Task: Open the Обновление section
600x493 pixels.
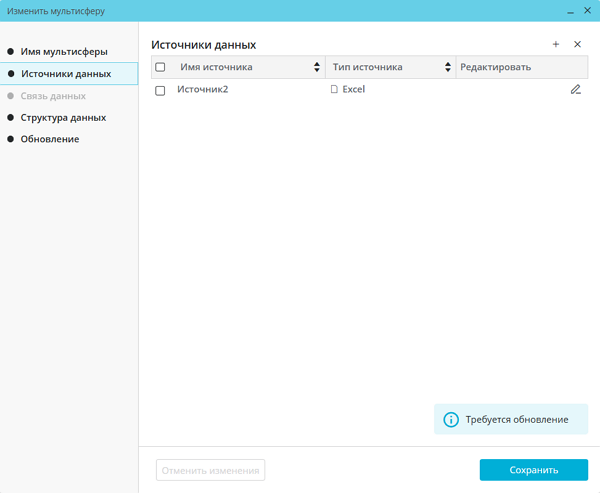Action: pos(50,140)
